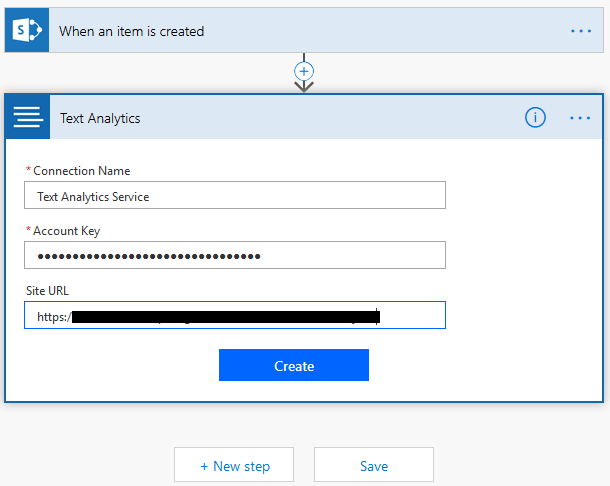The height and width of the screenshot is (486, 610).
Task: Click the SharePoint trigger icon
Action: point(27,30)
